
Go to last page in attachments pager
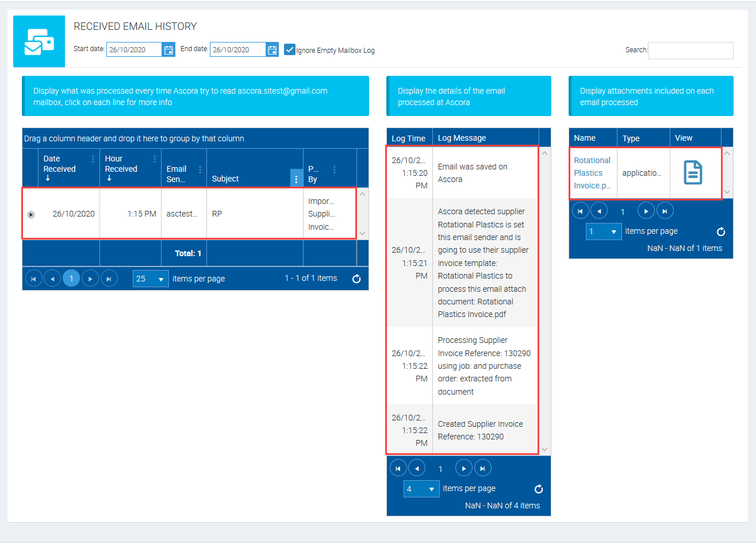tap(665, 211)
